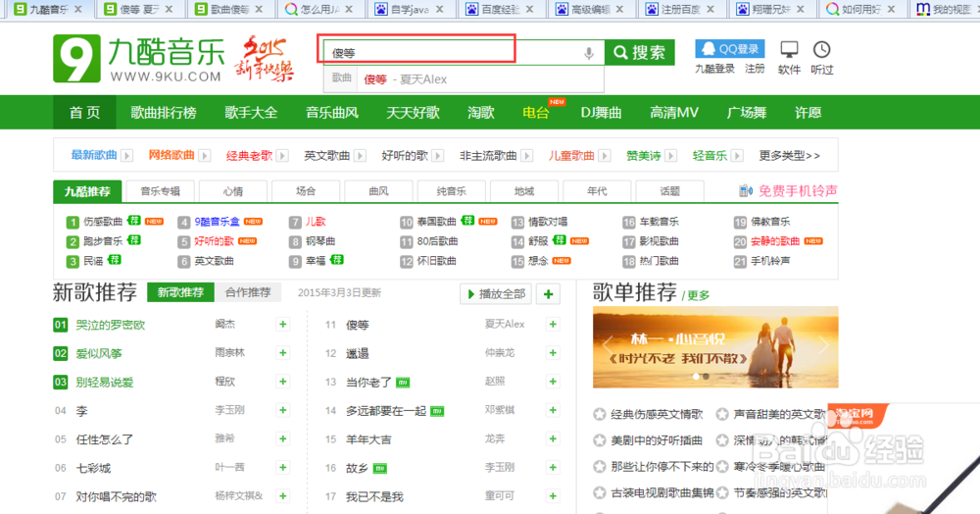Open 歌手大全 in the navigation bar

[x=251, y=113]
